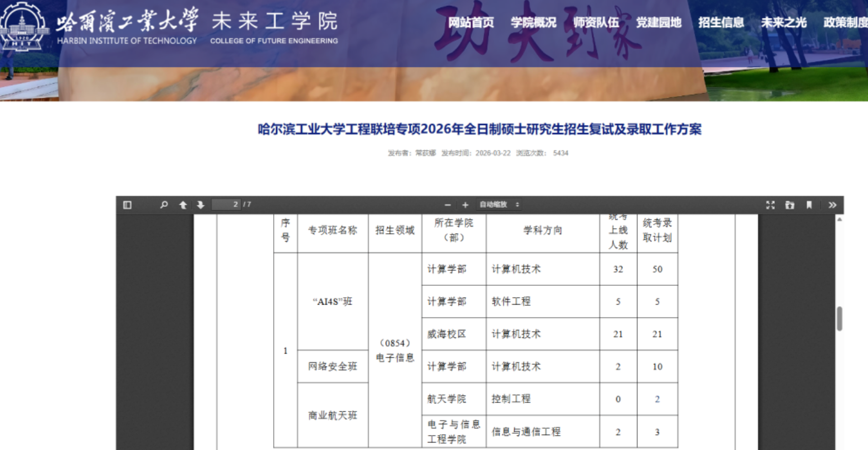This screenshot has height=450, width=868.
Task: Click the PDF bookmark current view icon
Action: click(809, 205)
